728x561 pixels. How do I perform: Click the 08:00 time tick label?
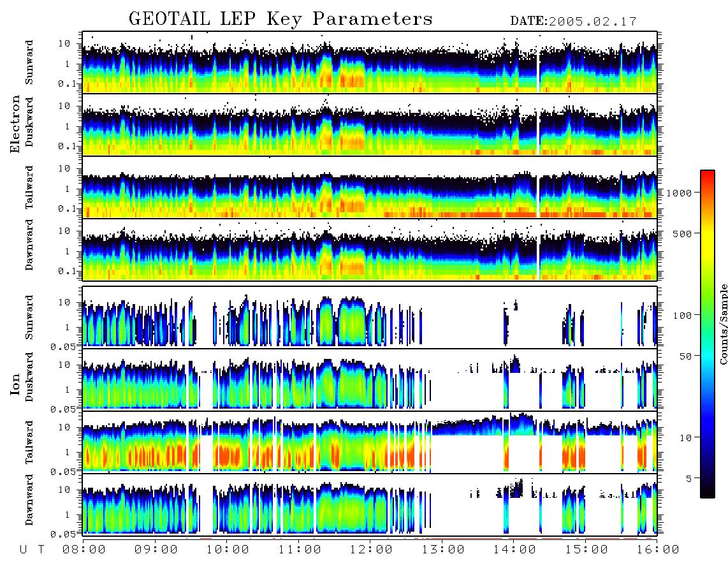pyautogui.click(x=84, y=550)
